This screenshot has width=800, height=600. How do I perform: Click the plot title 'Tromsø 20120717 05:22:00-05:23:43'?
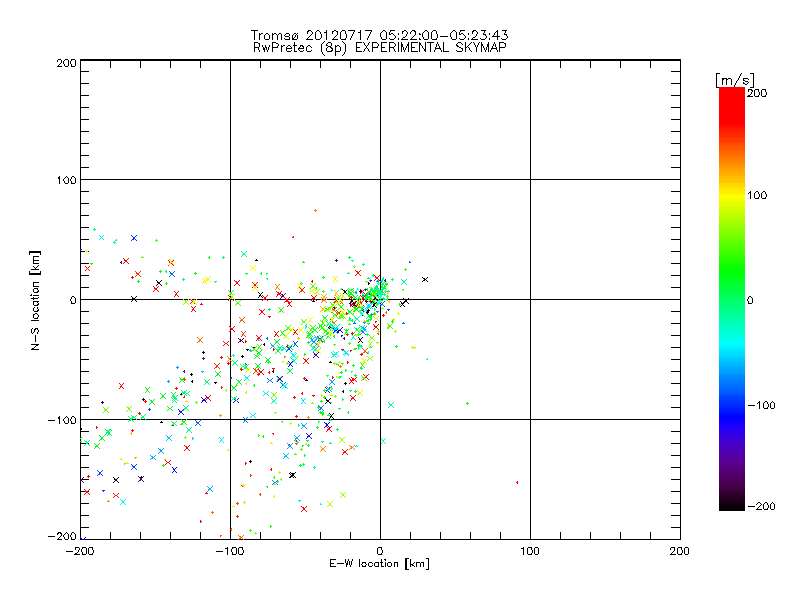pyautogui.click(x=379, y=35)
